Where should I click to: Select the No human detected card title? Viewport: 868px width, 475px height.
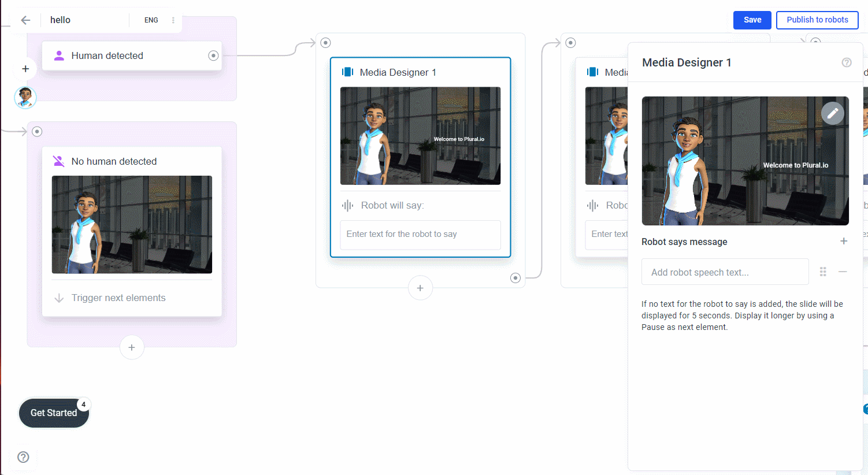coord(114,161)
